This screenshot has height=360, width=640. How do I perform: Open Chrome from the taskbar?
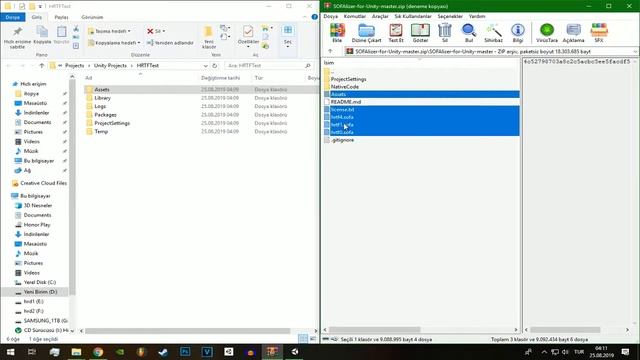[98, 352]
